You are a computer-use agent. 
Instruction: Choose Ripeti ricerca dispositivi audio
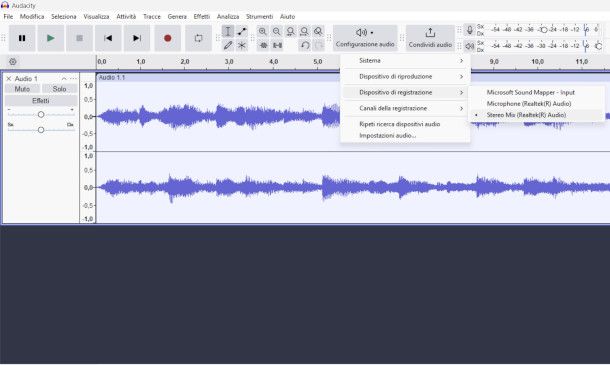pyautogui.click(x=405, y=124)
